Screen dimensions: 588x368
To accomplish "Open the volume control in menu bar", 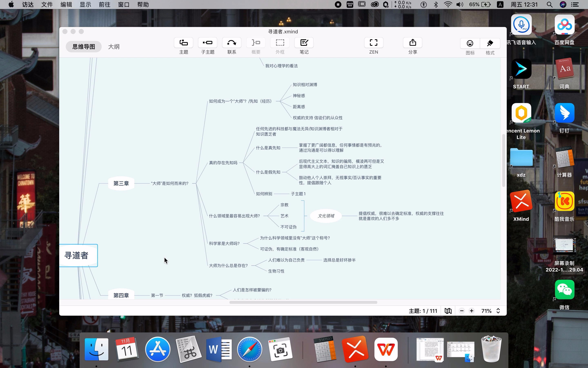I will coord(460,4).
